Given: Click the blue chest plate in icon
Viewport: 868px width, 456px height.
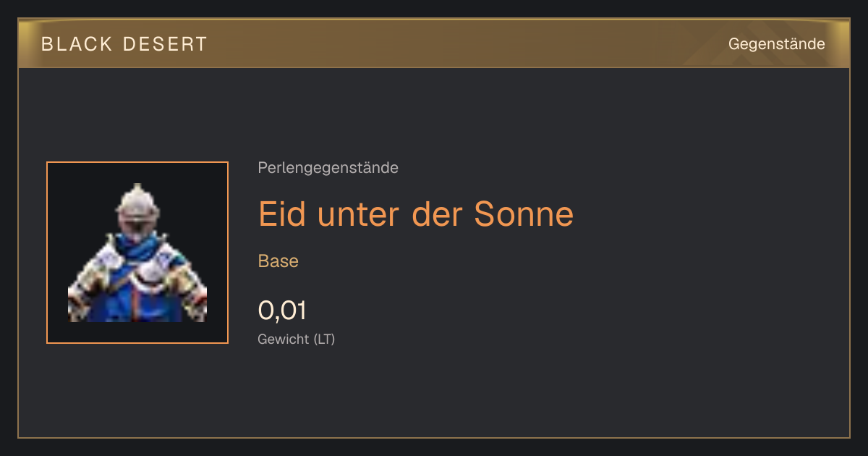Looking at the screenshot, I should tap(137, 298).
